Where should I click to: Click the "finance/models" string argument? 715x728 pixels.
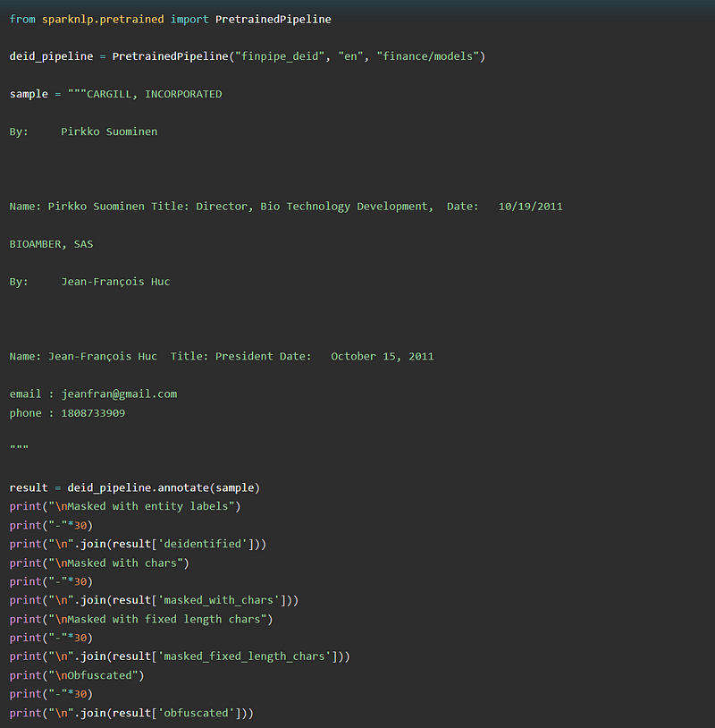pyautogui.click(x=427, y=56)
